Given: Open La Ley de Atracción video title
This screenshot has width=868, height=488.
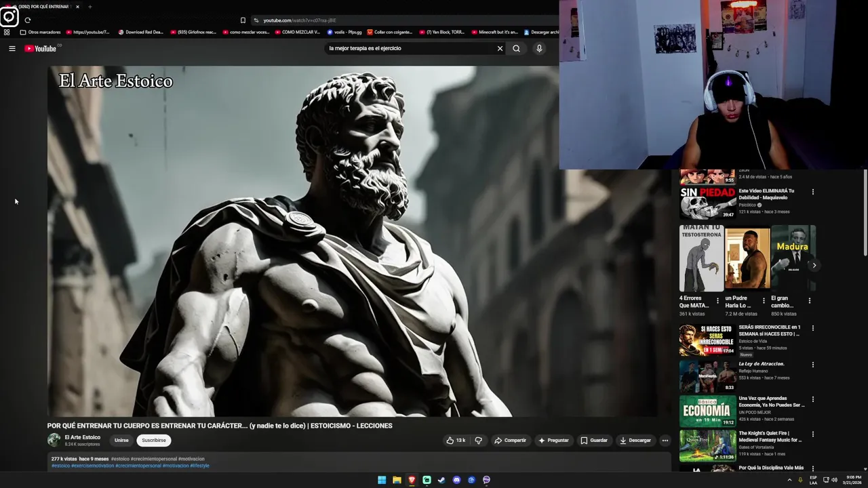Looking at the screenshot, I should (761, 364).
